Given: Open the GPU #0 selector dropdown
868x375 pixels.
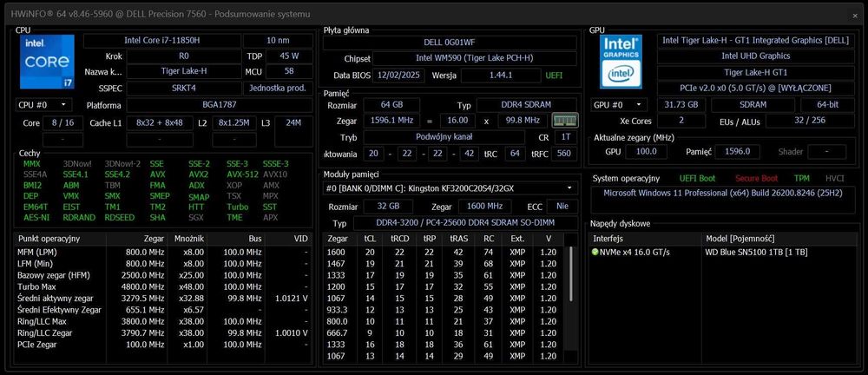Looking at the screenshot, I should coord(620,105).
